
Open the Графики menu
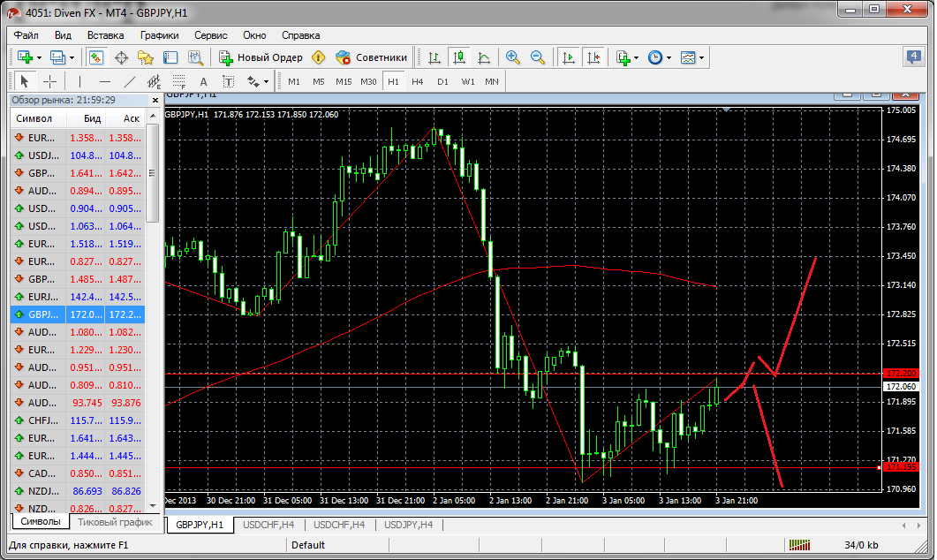[x=160, y=35]
